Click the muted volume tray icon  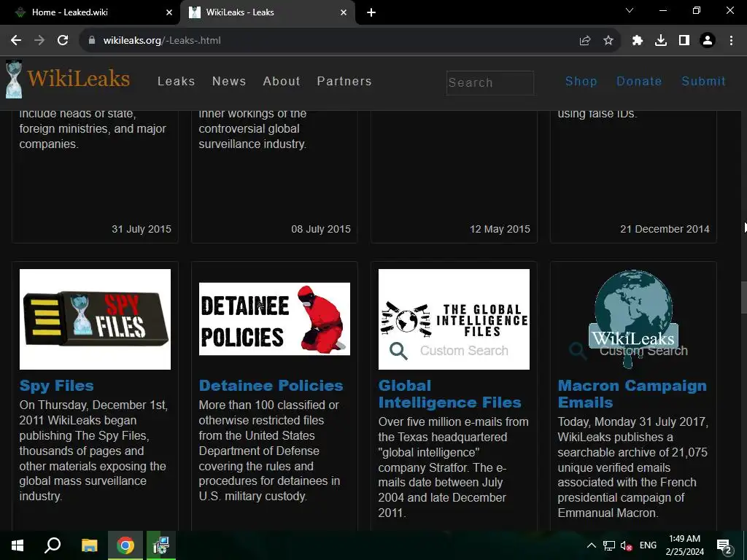626,545
